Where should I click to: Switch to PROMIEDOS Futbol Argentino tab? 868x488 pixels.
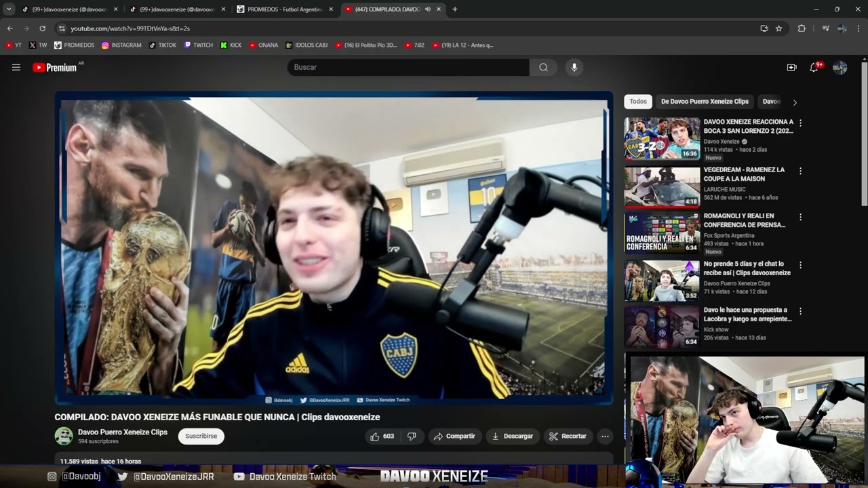point(285,9)
